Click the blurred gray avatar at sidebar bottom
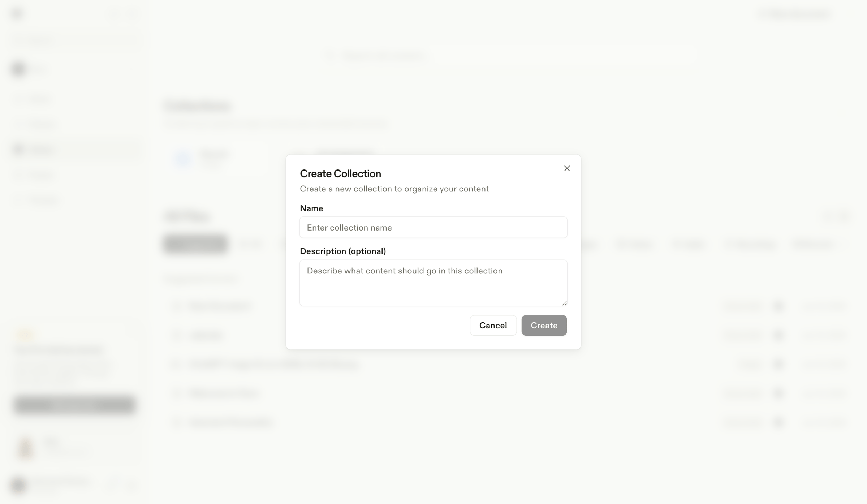This screenshot has width=867, height=504. (19, 485)
